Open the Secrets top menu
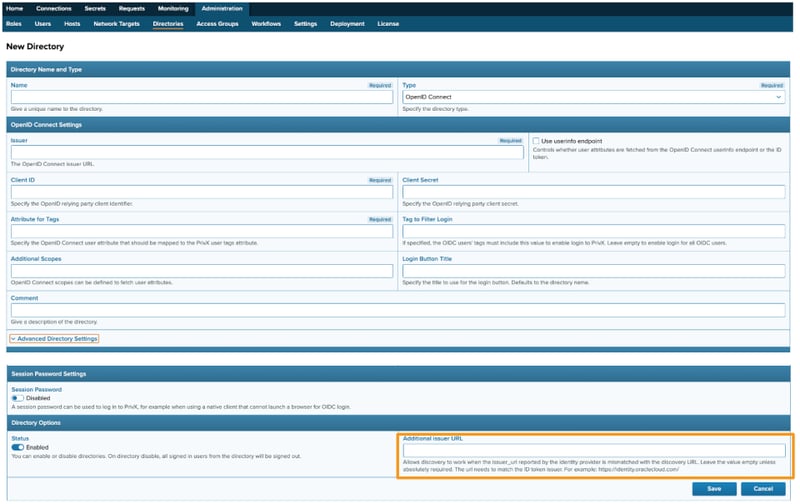 click(95, 8)
